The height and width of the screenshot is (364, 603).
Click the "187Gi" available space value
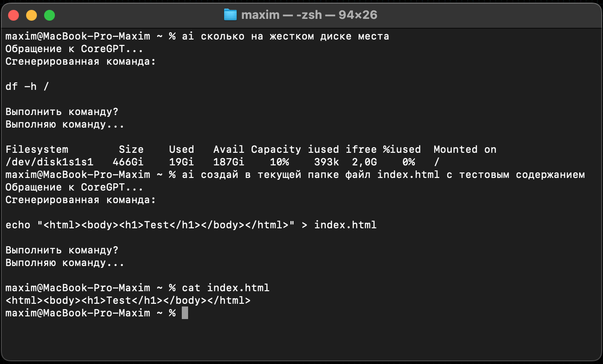[229, 162]
